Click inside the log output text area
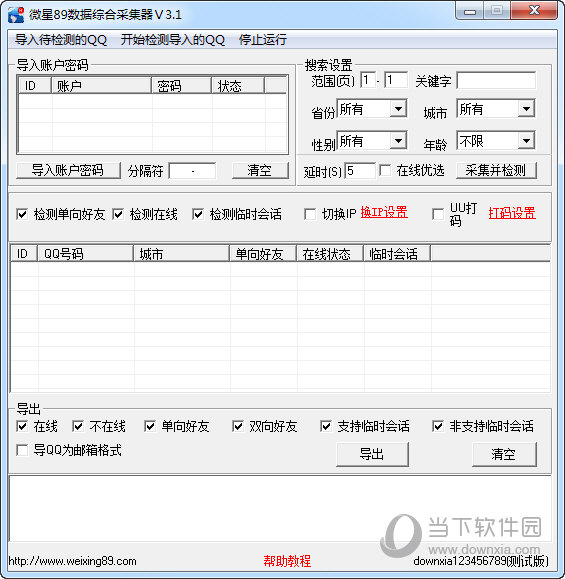Screen dimensions: 565x579 point(280,509)
